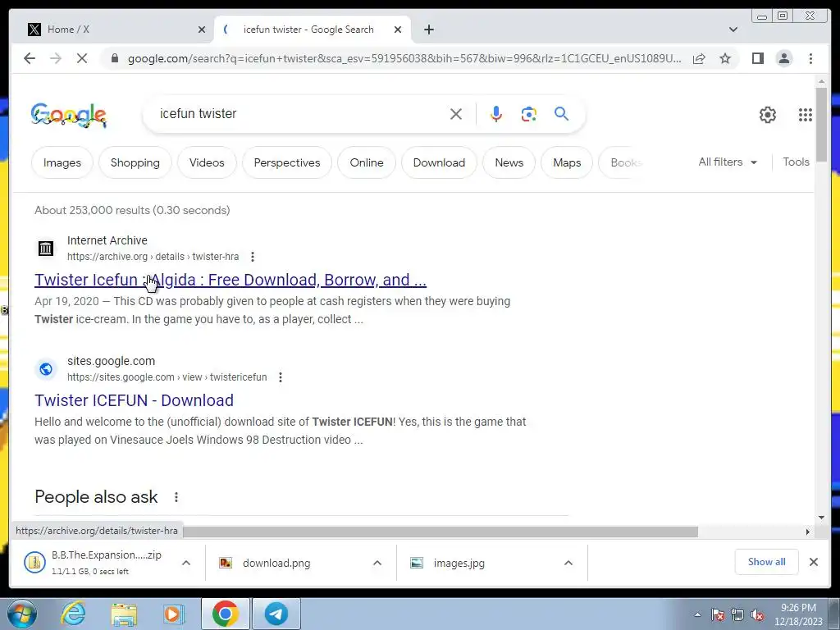
Task: Click the horizontal scrollbar thumb
Action: [441, 532]
